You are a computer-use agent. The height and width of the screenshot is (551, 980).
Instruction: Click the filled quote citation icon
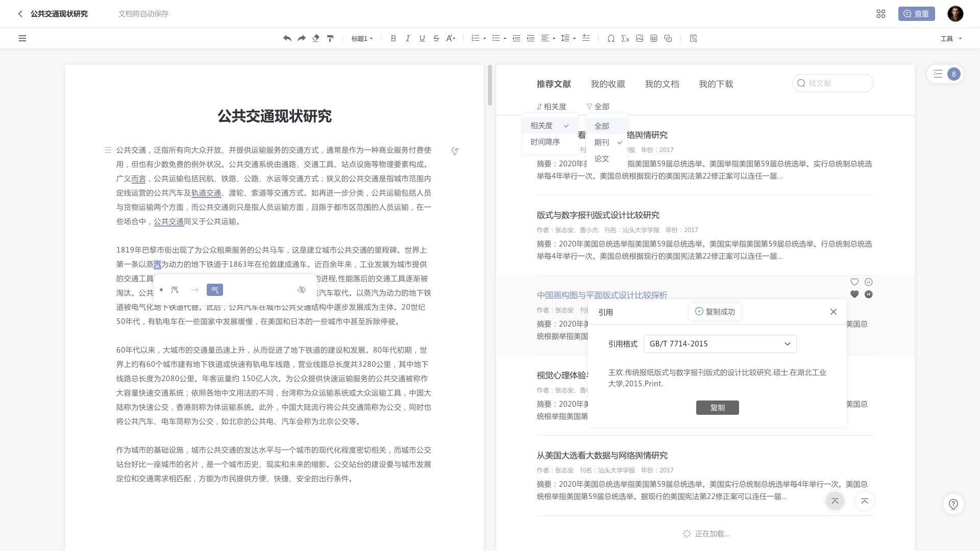869,294
